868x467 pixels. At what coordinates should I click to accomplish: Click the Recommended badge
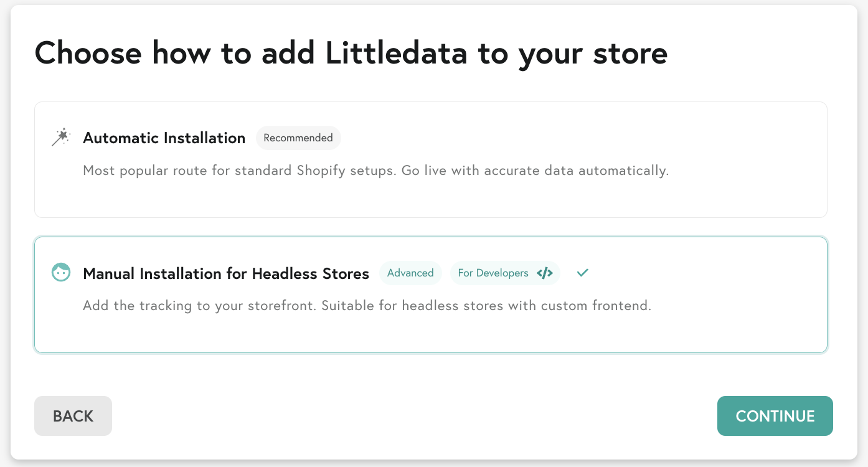pyautogui.click(x=298, y=138)
